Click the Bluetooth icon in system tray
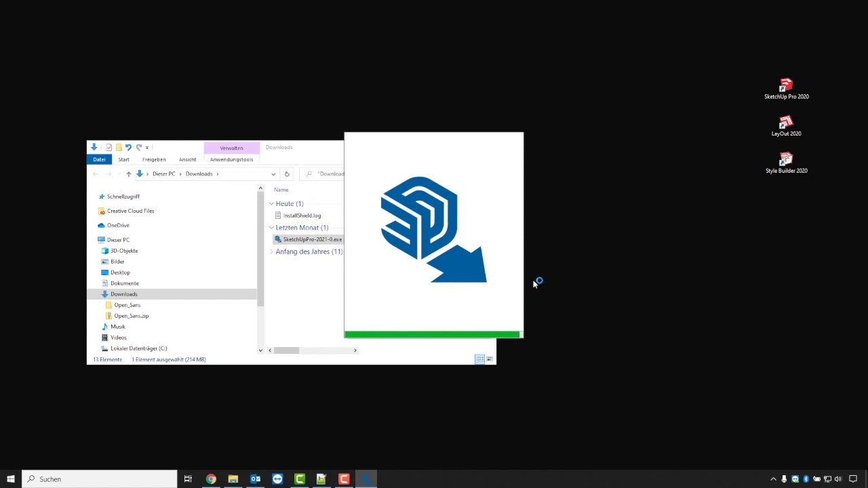The width and height of the screenshot is (868, 488). (806, 479)
